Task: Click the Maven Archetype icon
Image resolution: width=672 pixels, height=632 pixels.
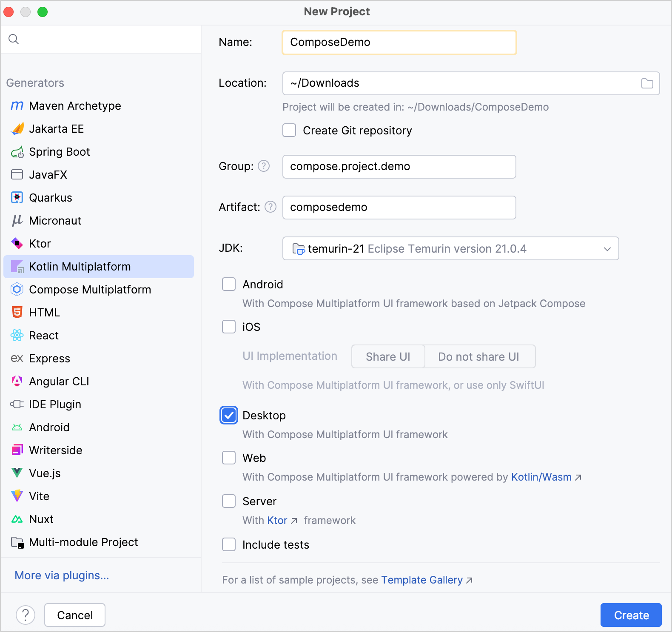Action: [17, 105]
